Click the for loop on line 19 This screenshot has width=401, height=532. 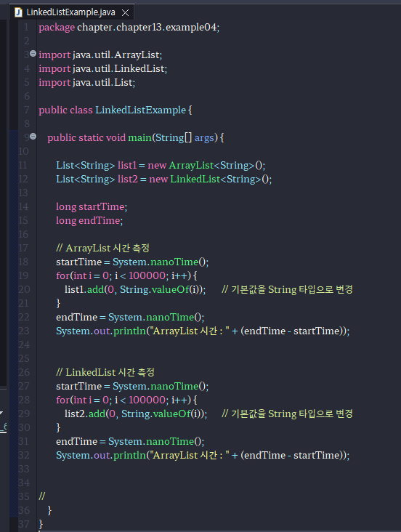tap(126, 275)
